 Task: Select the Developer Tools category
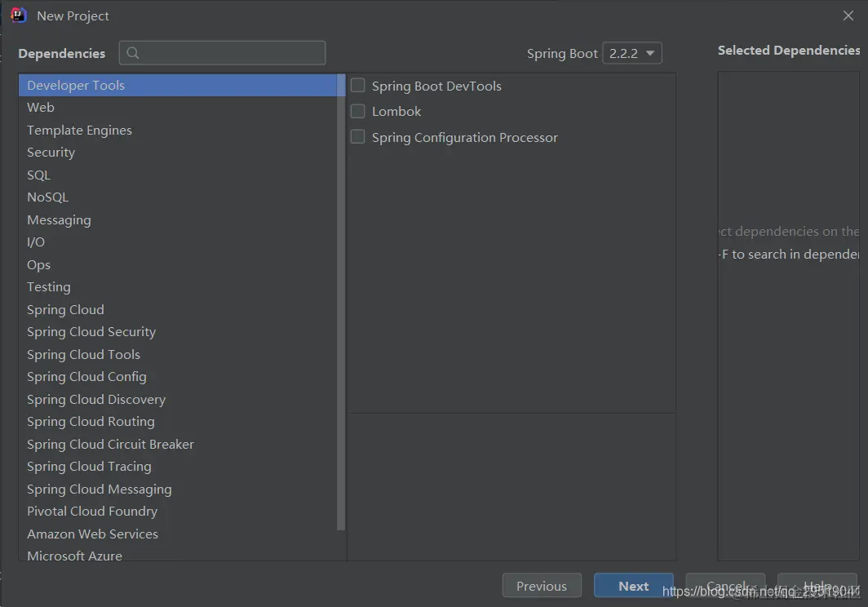(178, 86)
